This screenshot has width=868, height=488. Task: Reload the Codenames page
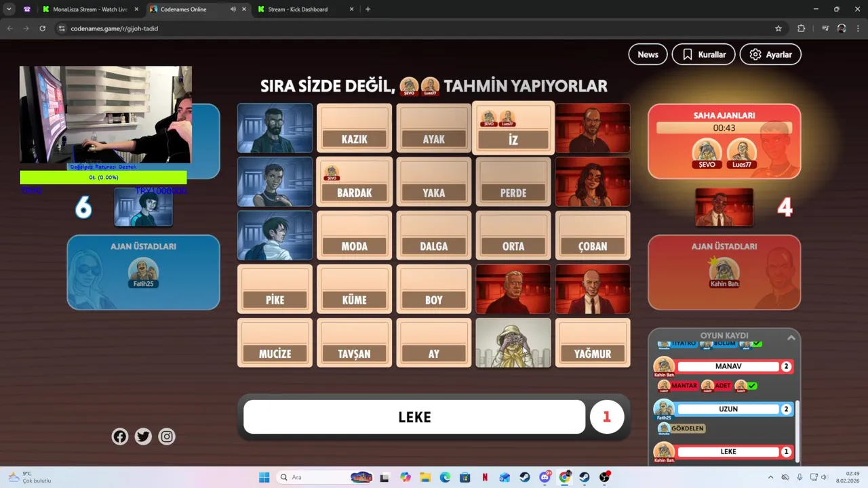[42, 28]
